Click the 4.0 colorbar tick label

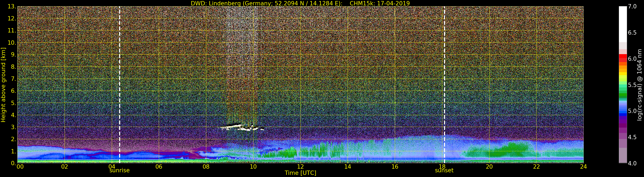tap(632, 163)
